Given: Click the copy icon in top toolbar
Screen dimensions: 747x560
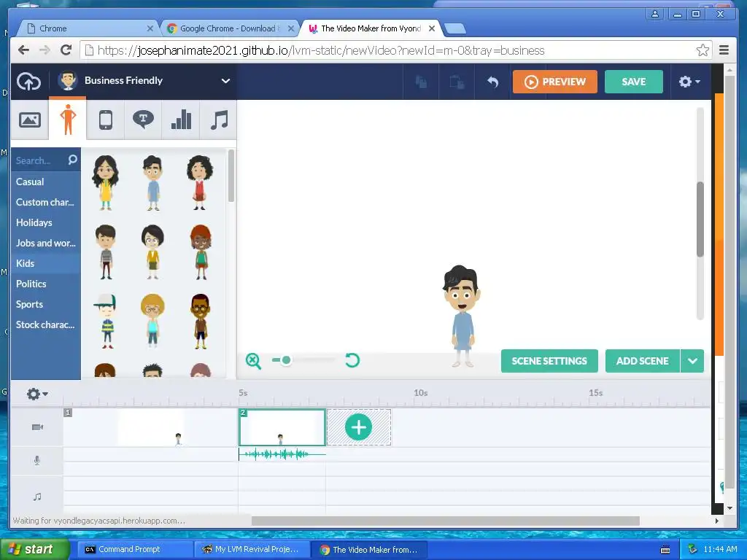Looking at the screenshot, I should (421, 82).
